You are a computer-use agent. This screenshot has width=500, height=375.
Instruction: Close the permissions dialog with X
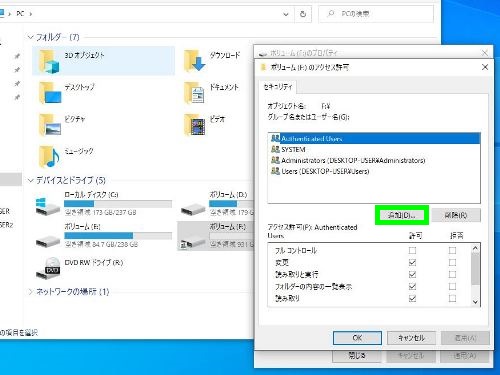click(x=485, y=67)
